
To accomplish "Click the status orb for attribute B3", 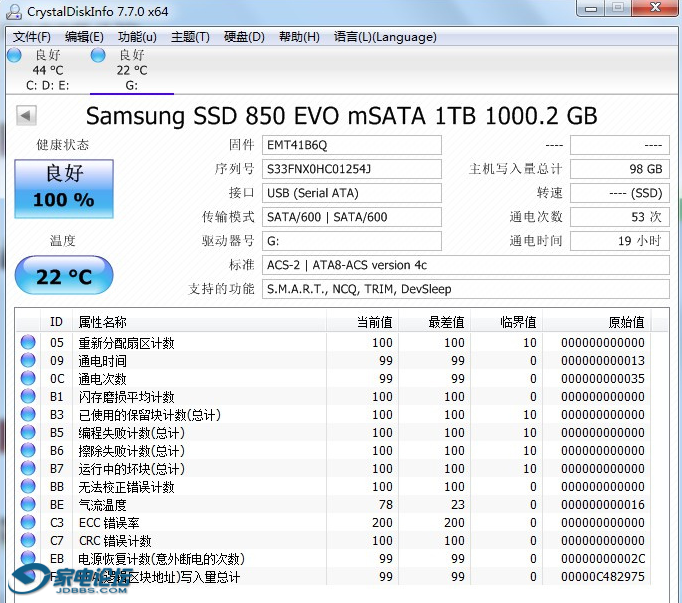I will (28, 414).
